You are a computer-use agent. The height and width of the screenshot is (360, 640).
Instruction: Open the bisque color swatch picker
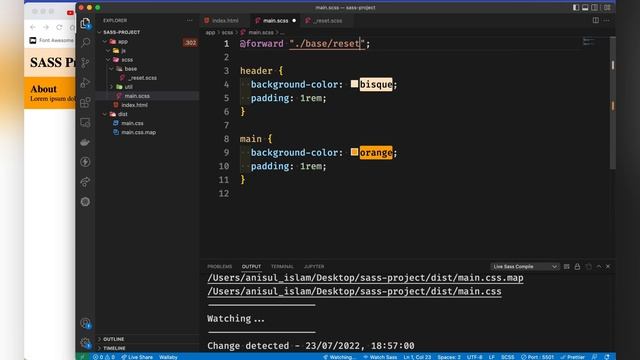coord(354,84)
